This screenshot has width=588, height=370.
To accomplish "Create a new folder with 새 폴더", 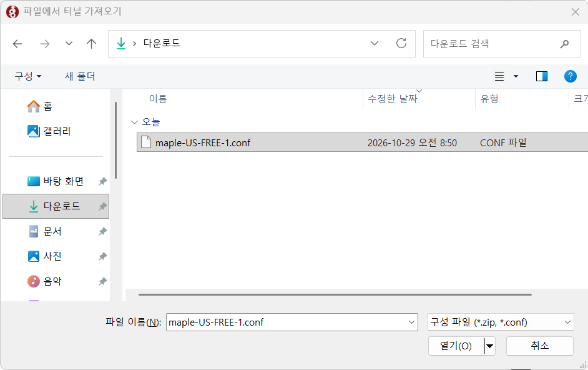I will tap(80, 76).
